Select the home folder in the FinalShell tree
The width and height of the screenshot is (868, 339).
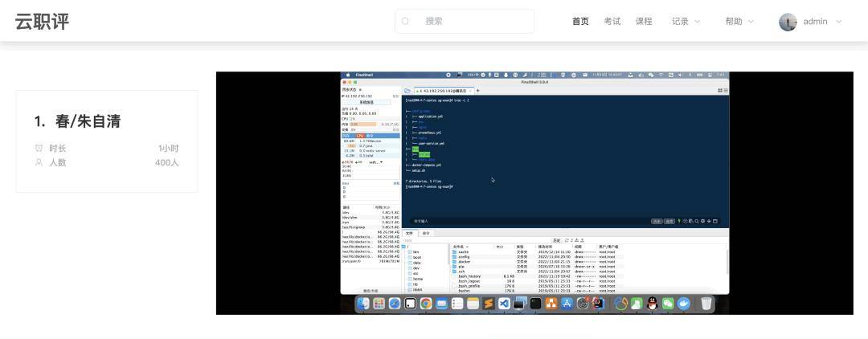(x=418, y=279)
